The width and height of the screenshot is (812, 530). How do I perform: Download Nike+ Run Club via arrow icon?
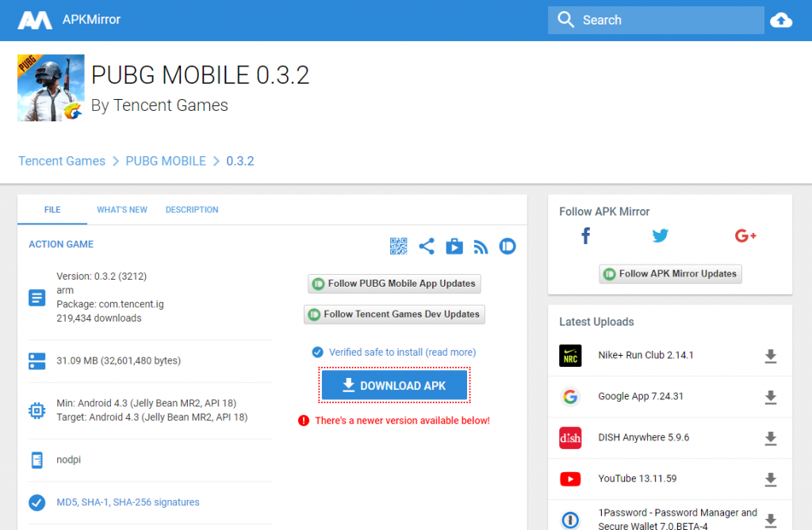pyautogui.click(x=771, y=356)
